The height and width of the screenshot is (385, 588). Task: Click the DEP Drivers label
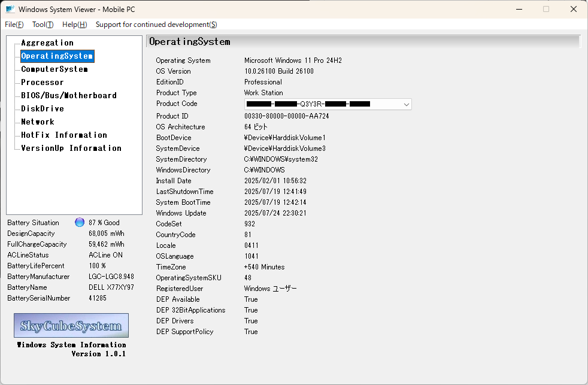point(175,321)
